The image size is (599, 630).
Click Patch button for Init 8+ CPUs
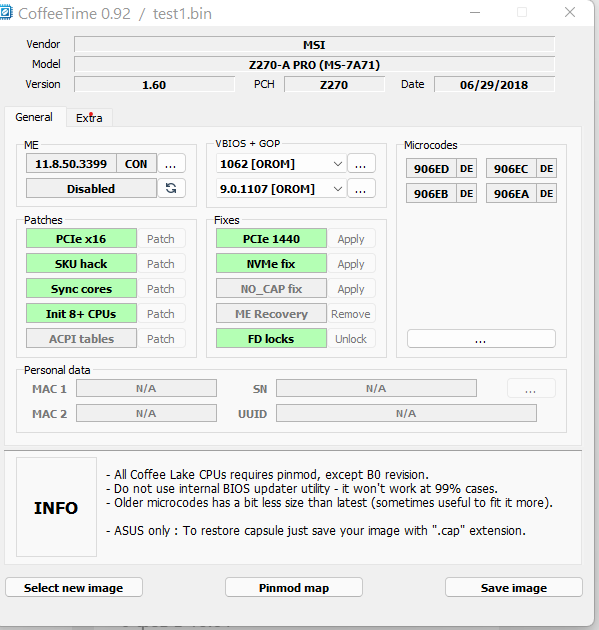(161, 313)
